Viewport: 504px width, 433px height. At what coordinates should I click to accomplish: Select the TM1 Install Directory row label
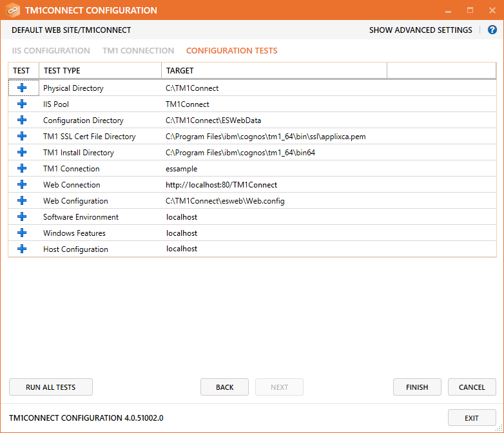79,152
